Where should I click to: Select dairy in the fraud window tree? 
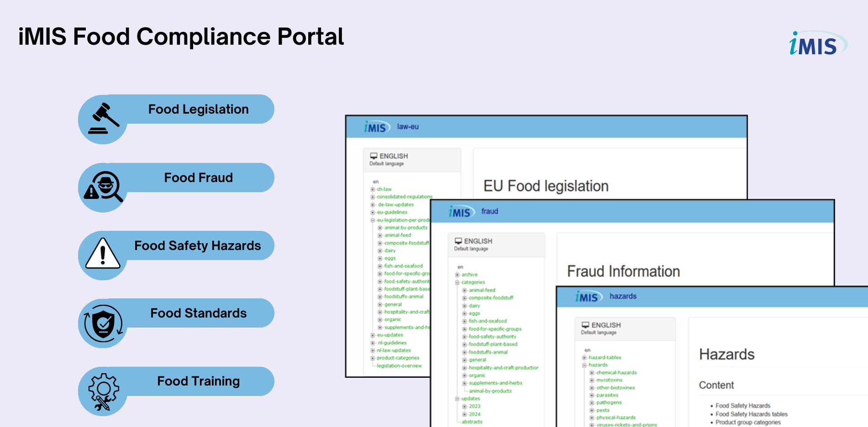click(x=474, y=306)
